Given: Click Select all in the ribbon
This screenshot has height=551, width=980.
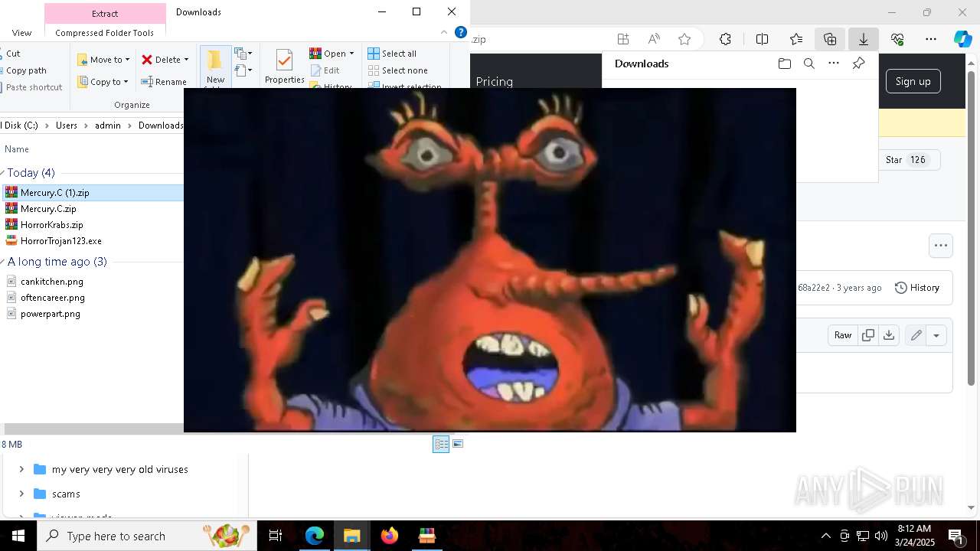Looking at the screenshot, I should [x=392, y=54].
